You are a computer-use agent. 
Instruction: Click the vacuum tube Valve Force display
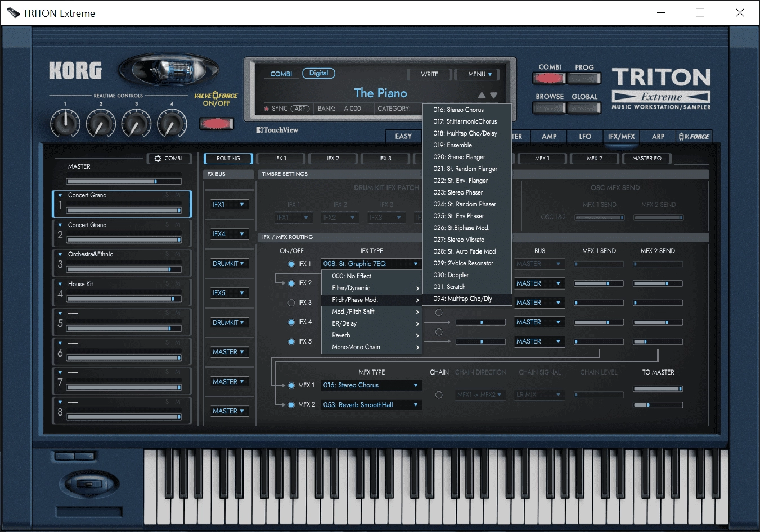(168, 71)
